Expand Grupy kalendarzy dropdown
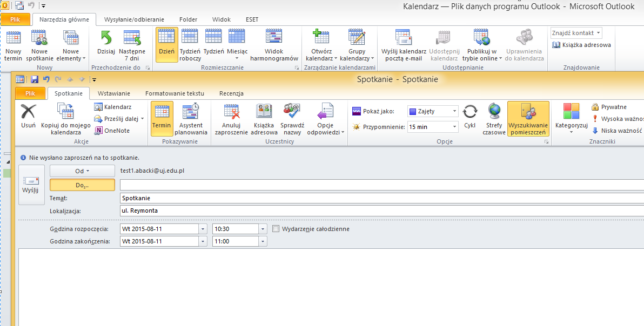Viewport: 644px width, 326px height. [357, 45]
